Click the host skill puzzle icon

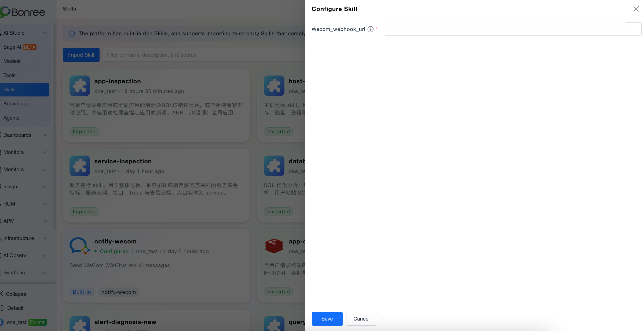[x=274, y=86]
